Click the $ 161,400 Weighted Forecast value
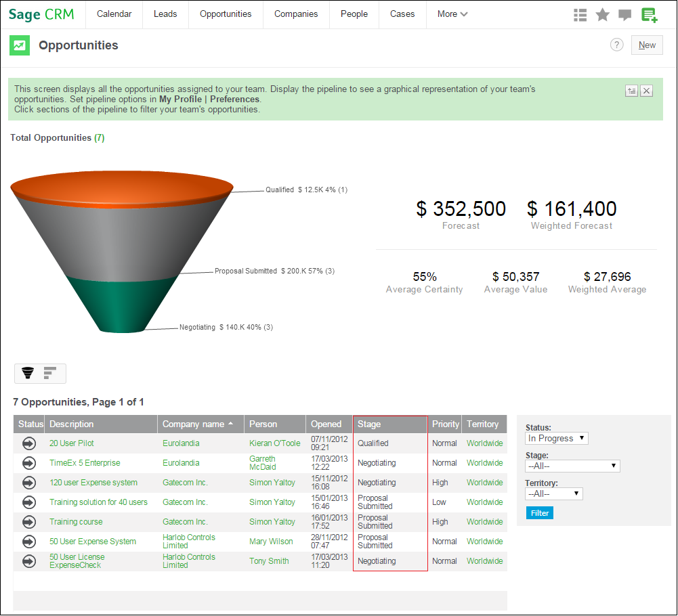This screenshot has height=616, width=678. click(572, 208)
